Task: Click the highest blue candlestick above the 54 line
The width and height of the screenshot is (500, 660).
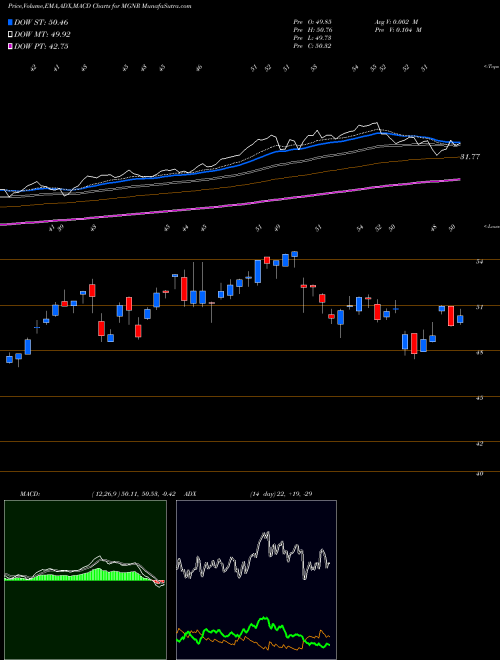Action: pyautogui.click(x=295, y=254)
